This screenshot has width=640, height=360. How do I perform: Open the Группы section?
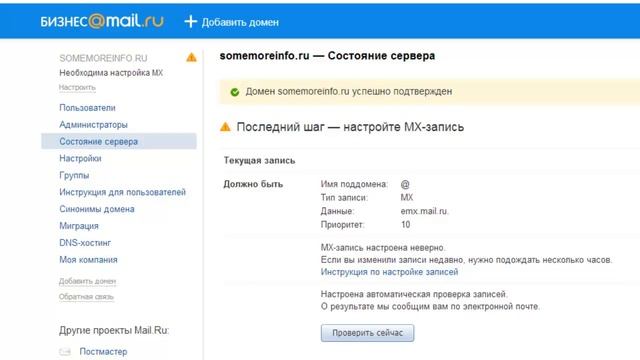[74, 176]
